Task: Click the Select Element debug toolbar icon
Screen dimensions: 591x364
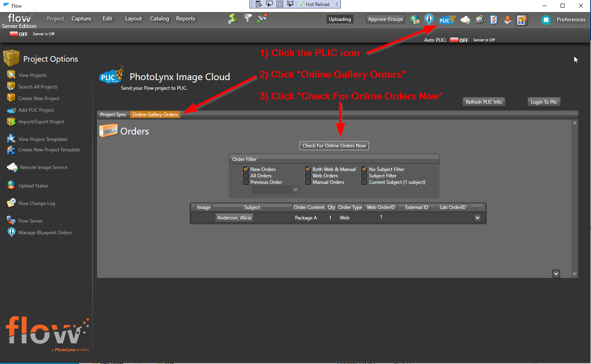Action: 269,4
